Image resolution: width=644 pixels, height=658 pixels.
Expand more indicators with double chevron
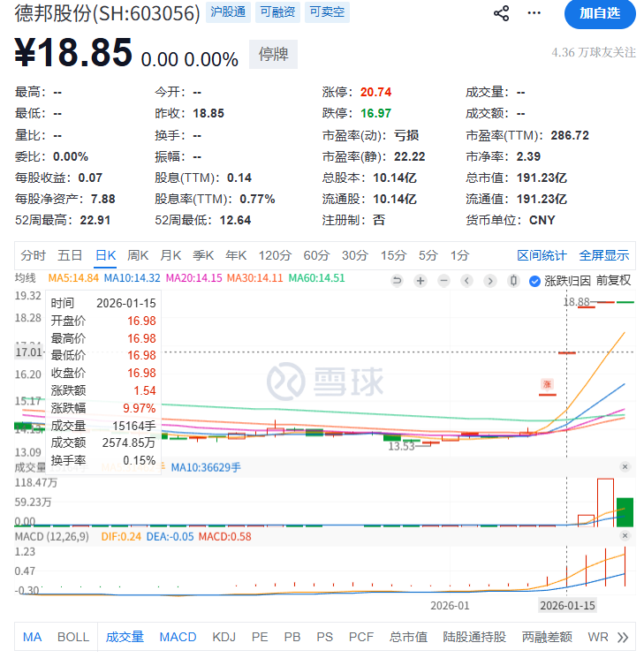623,638
